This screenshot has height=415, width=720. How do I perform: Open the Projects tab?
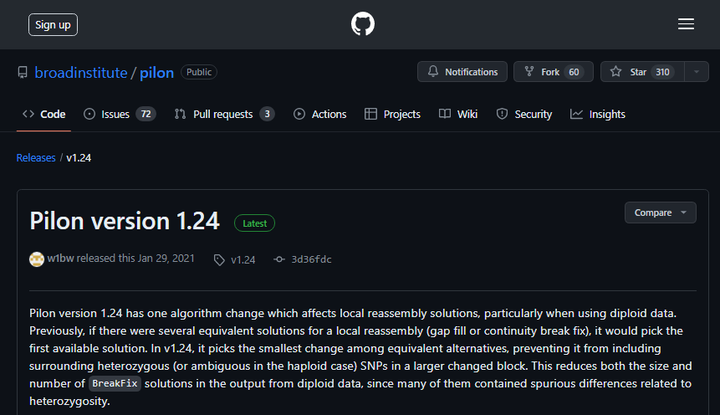(392, 114)
